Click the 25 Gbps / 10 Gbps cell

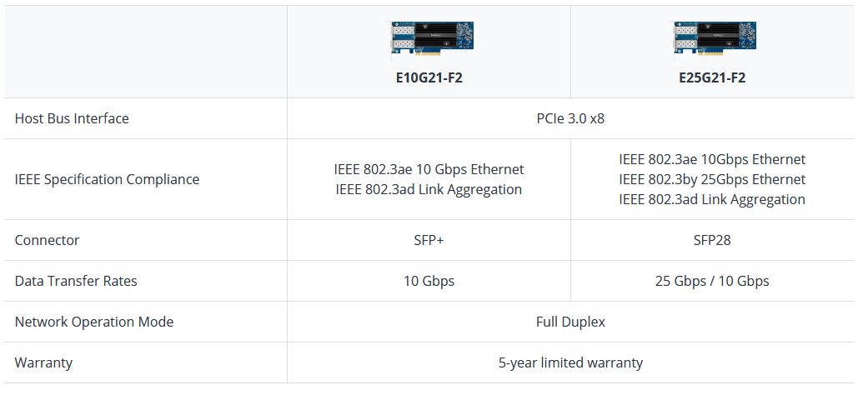pos(711,281)
